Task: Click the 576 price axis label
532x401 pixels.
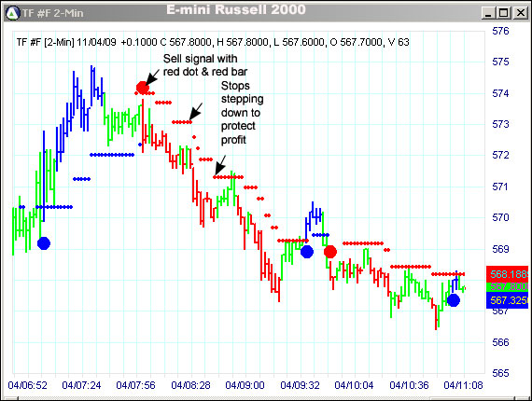Action: 500,31
